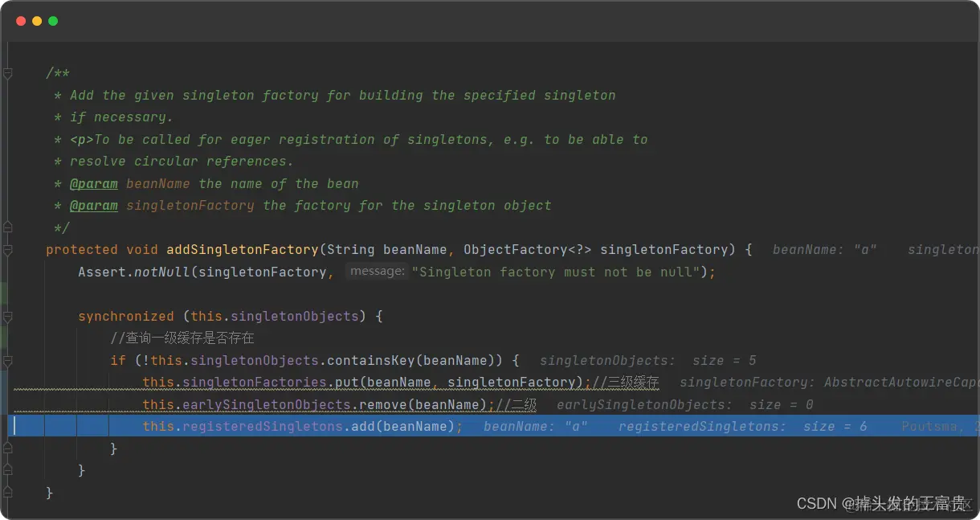Click debug value beanName: "a" on method line
Viewport: 980px width, 520px height.
825,250
